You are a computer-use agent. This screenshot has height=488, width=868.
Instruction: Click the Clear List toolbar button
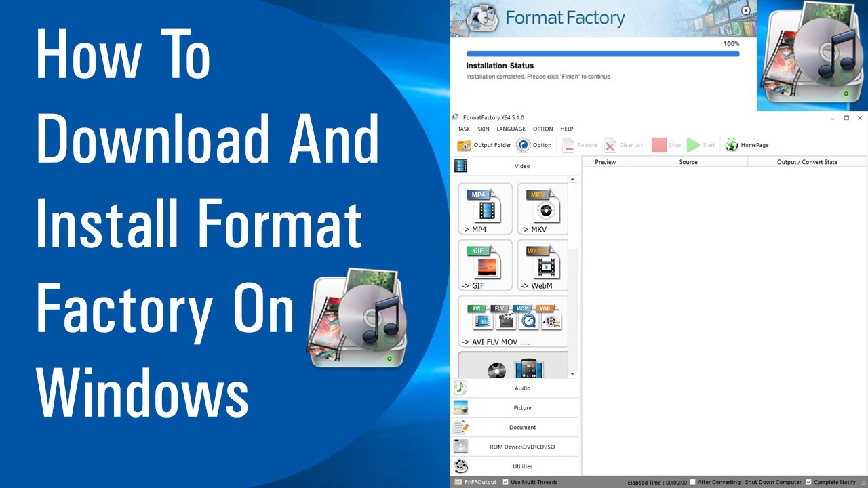click(x=623, y=145)
